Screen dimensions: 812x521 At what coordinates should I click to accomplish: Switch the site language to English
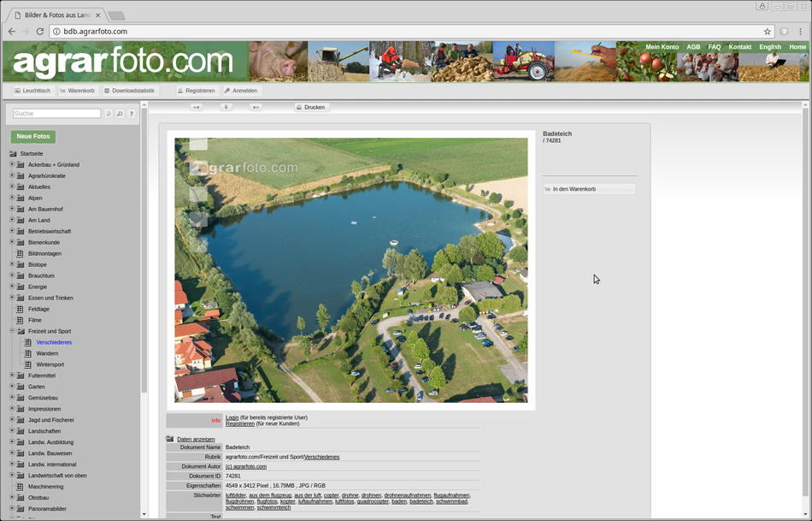click(x=770, y=47)
